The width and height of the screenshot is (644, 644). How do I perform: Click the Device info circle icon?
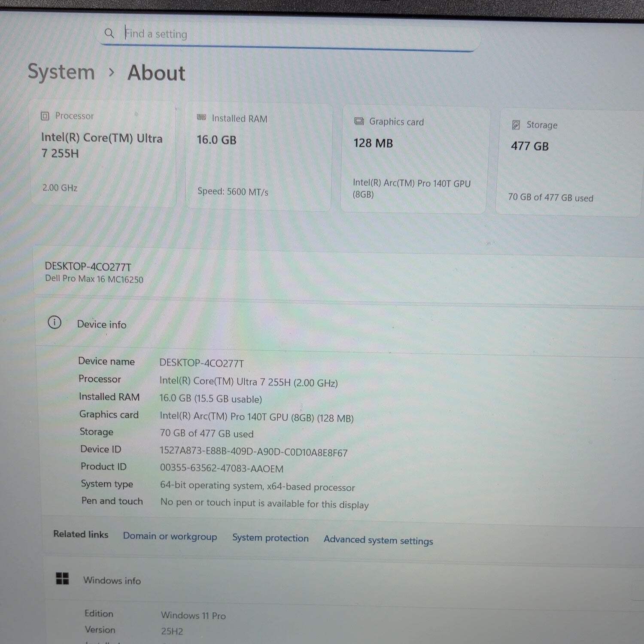pyautogui.click(x=55, y=322)
